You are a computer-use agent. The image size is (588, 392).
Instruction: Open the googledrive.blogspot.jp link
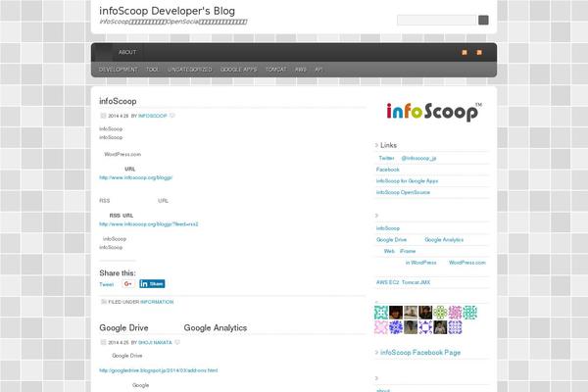click(158, 370)
